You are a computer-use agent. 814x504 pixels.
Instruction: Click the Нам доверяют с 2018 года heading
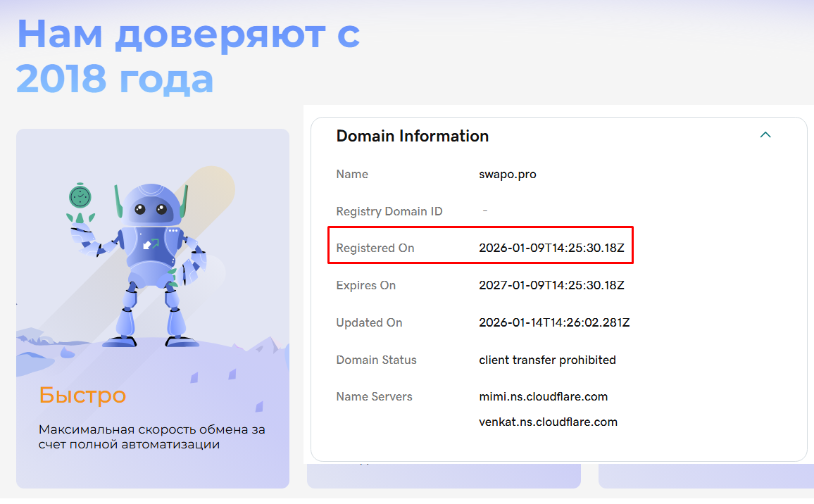(188, 56)
